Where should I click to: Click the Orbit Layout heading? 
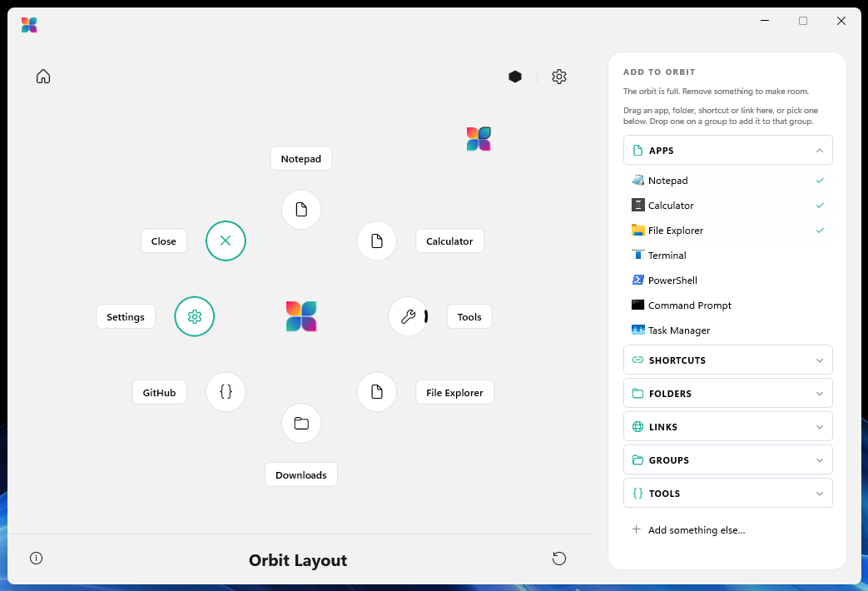point(298,560)
